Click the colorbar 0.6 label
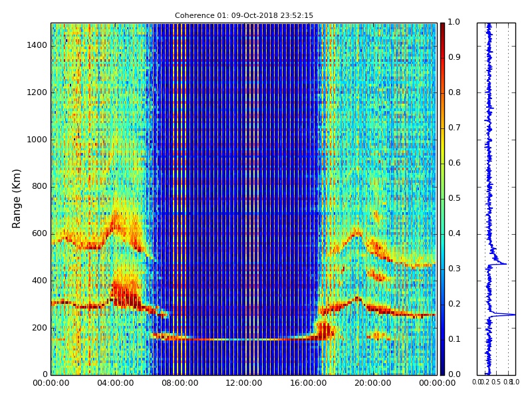This screenshot has width=532, height=399. (x=454, y=163)
